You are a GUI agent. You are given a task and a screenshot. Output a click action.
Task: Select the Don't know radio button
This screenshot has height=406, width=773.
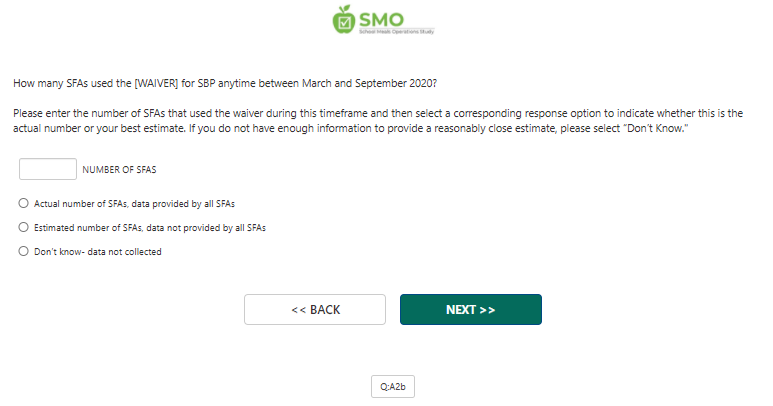click(x=24, y=252)
